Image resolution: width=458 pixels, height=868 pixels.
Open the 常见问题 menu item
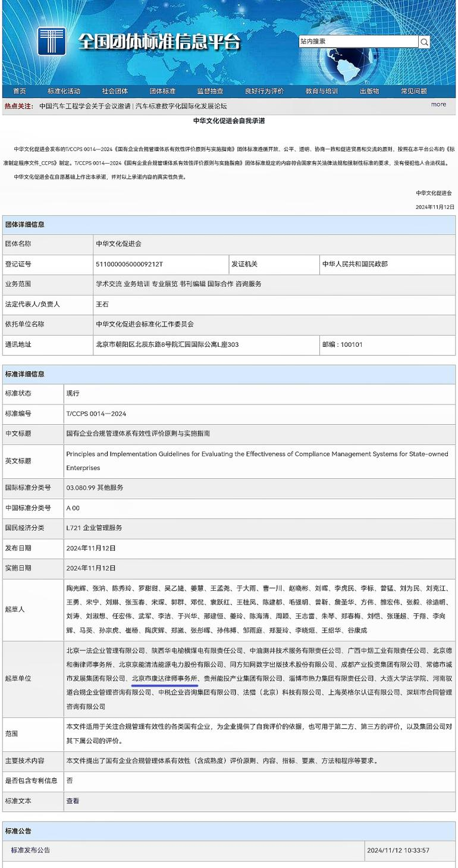[414, 91]
